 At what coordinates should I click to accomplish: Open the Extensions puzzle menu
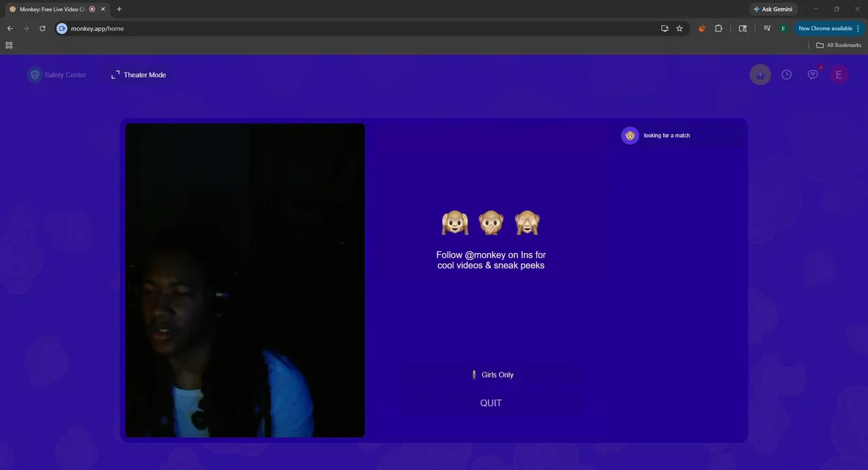click(x=718, y=29)
